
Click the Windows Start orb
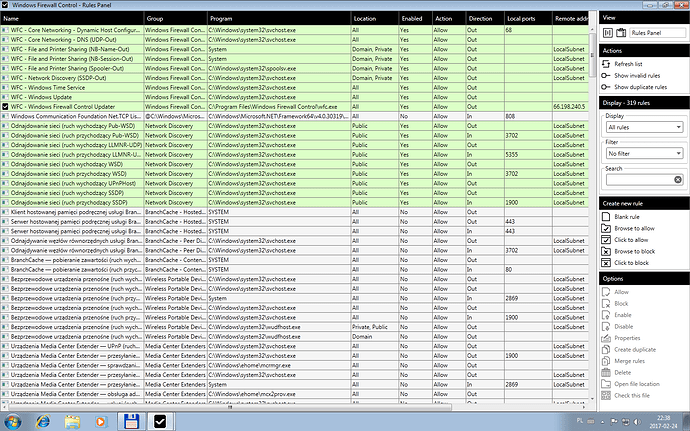click(x=12, y=422)
